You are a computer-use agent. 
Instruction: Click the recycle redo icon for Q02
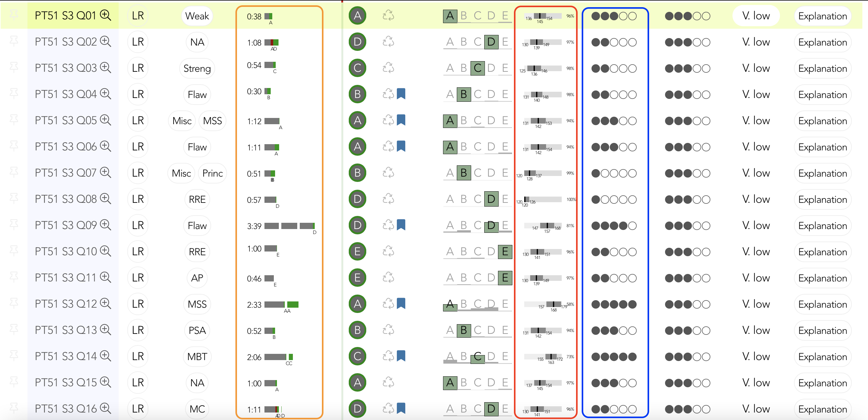(x=388, y=42)
